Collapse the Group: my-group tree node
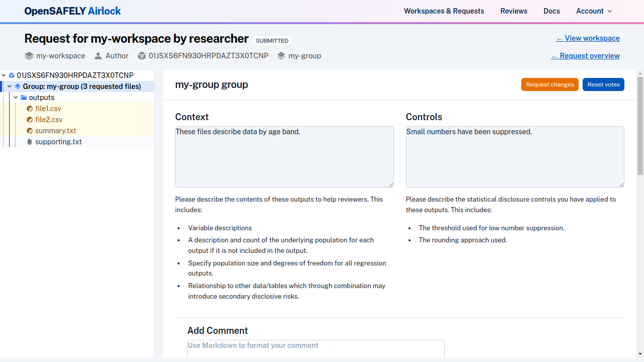644x362 pixels. click(9, 86)
